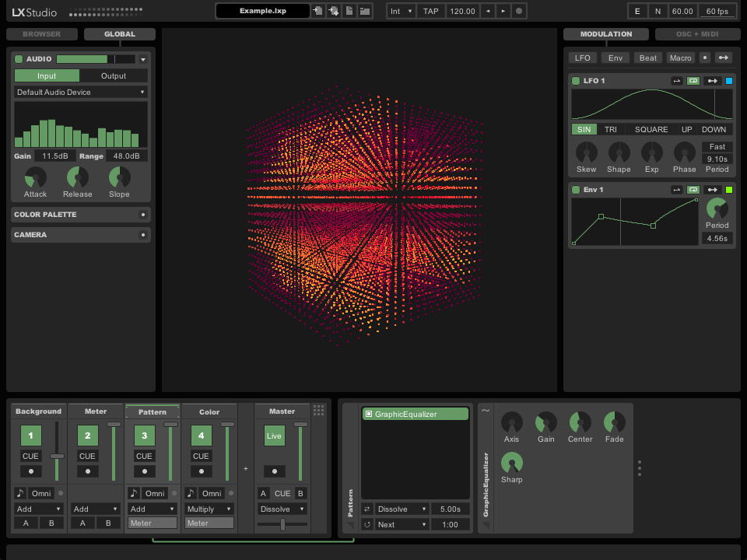Click the record circle icon in the transport bar
Image resolution: width=747 pixels, height=560 pixels.
(518, 11)
